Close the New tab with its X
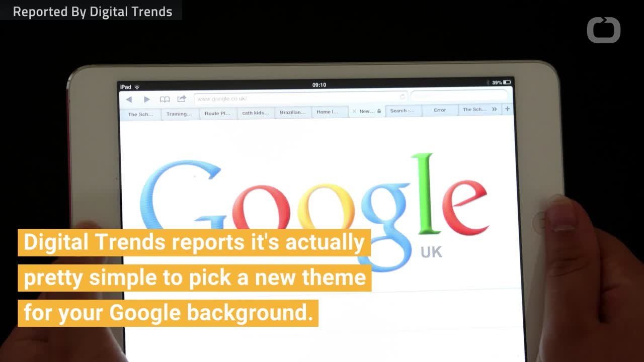This screenshot has height=362, width=644. pos(354,111)
